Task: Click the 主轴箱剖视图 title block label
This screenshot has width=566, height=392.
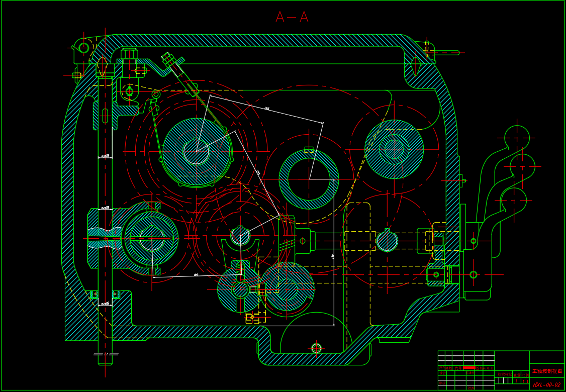Action: pyautogui.click(x=547, y=371)
